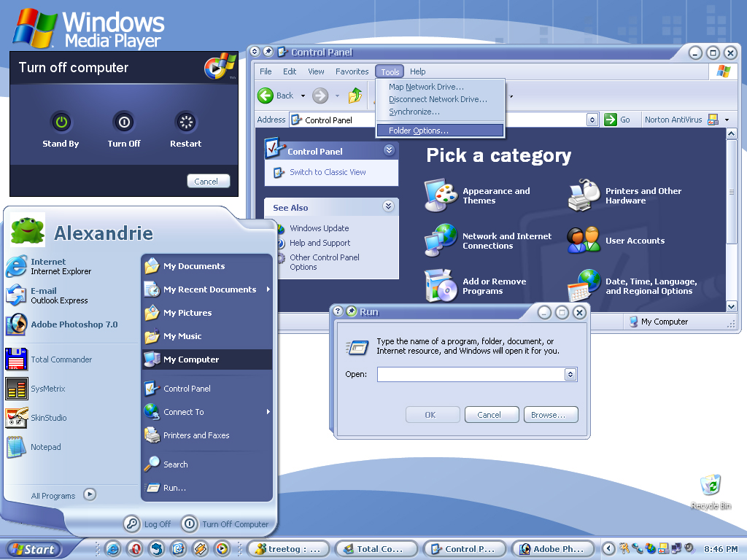Expand All Programs arrow

point(90,495)
